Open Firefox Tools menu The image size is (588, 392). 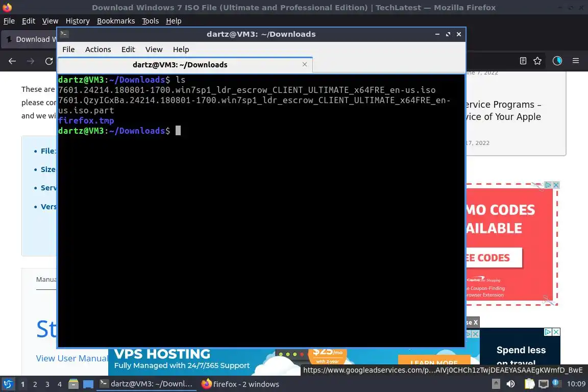[x=151, y=21]
